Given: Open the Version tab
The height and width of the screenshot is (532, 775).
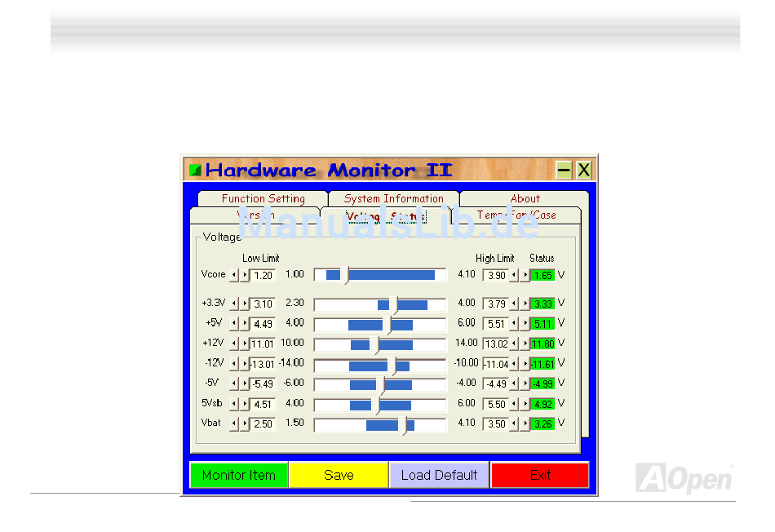Looking at the screenshot, I should (x=255, y=215).
